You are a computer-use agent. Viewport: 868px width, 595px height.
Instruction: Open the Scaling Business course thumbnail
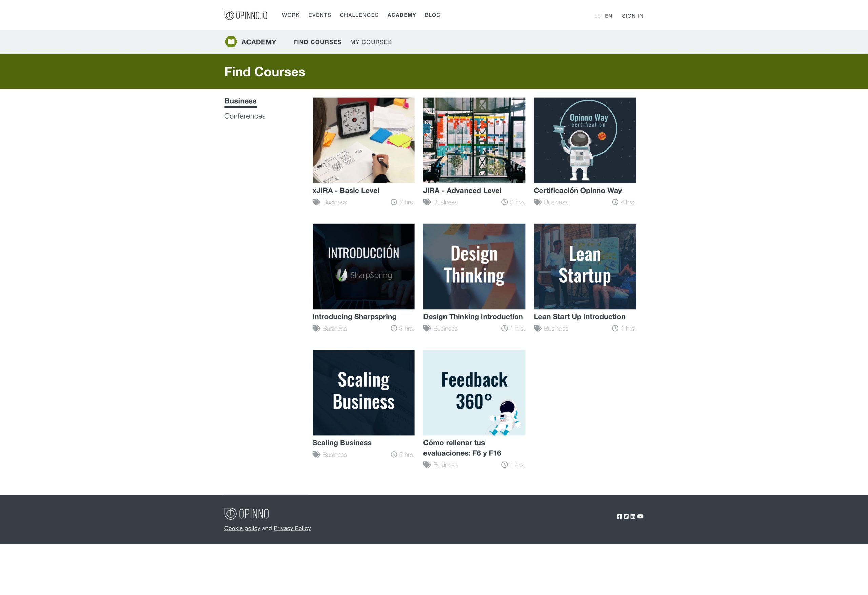coord(363,393)
